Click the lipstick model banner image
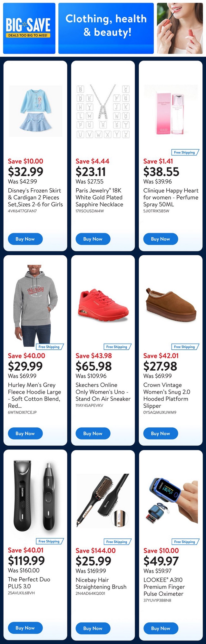 180,28
